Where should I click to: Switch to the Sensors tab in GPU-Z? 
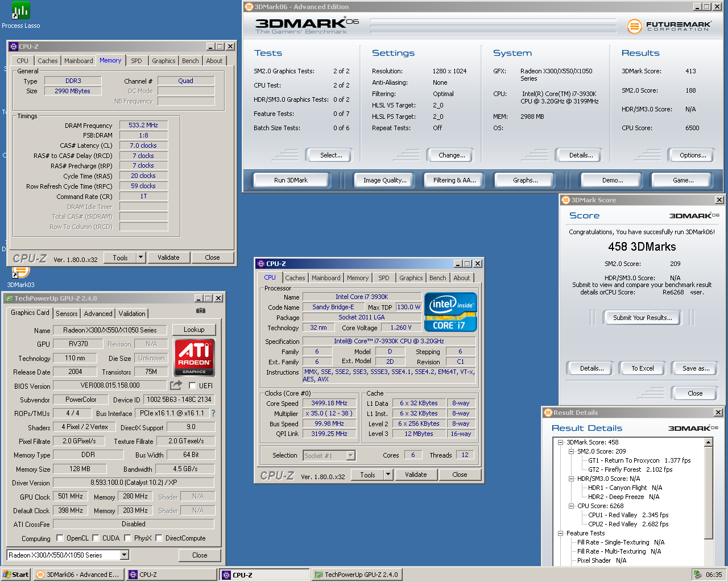[67, 314]
